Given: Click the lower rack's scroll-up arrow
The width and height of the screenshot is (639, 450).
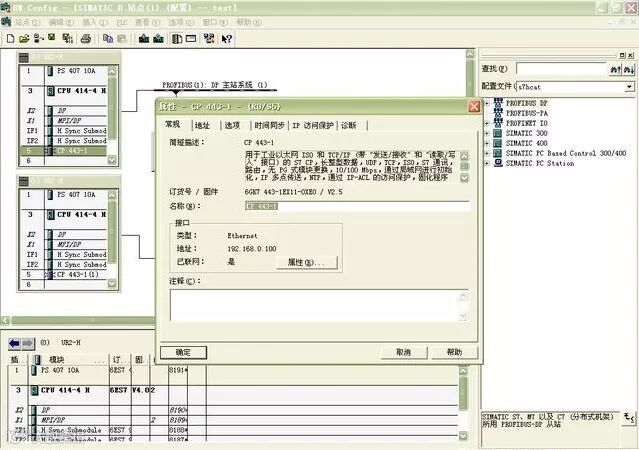Looking at the screenshot, I should pyautogui.click(x=112, y=195).
